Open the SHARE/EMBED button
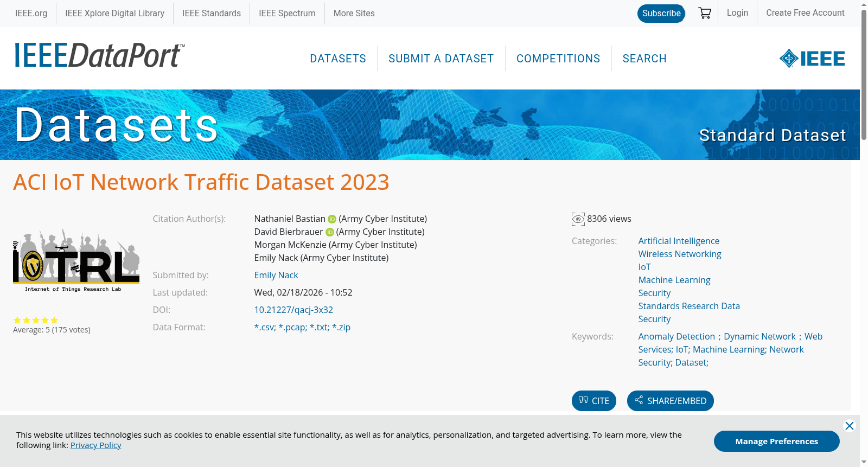Viewport: 868px width, 467px height. point(671,401)
